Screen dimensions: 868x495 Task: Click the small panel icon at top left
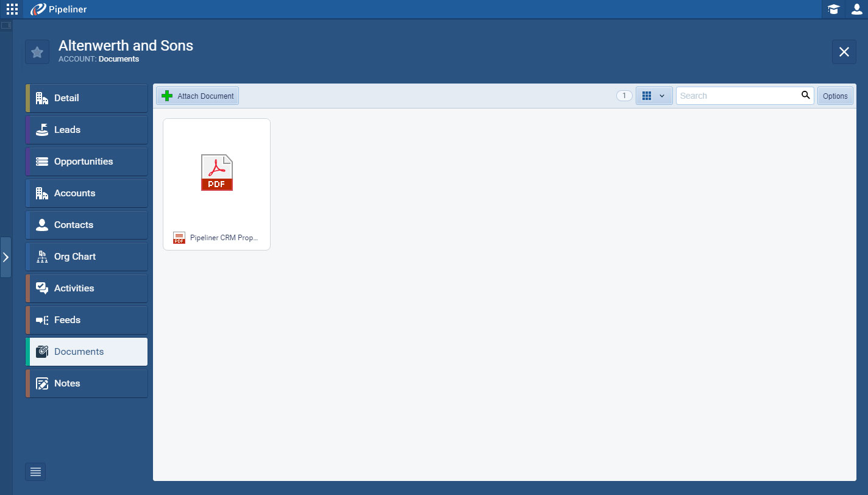(x=6, y=26)
